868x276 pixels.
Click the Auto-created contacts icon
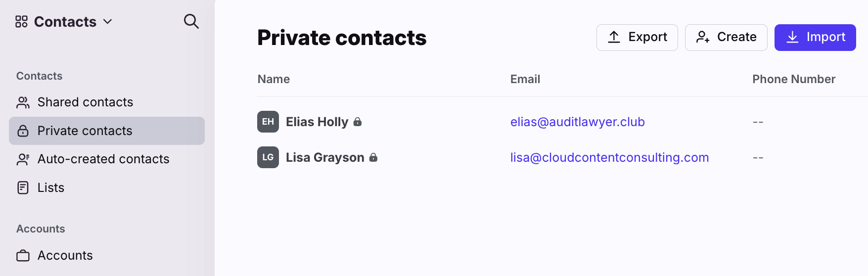(23, 159)
